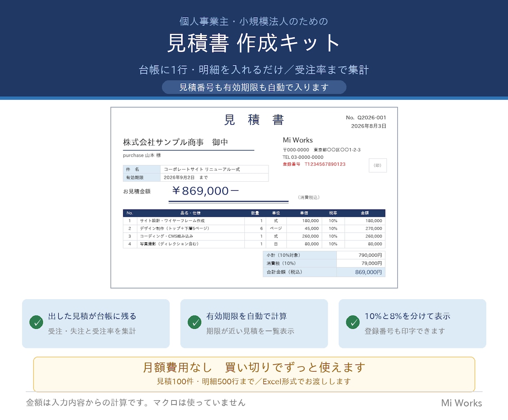Click the 単価 cell 260,000 in the コーディング row
Screen dimensions: 508x420
[x=304, y=236]
